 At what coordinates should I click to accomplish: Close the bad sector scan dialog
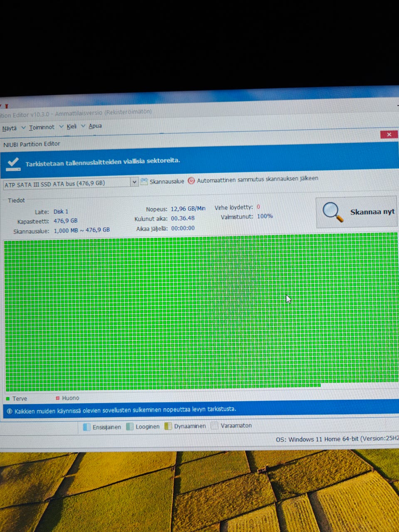(x=389, y=134)
